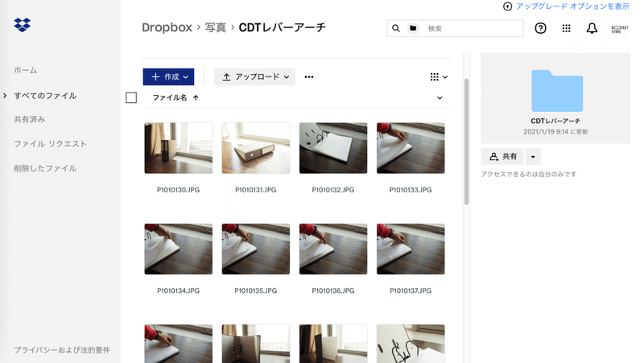Viewport: 644px width, 363px height.
Task: Open 削除したファイル in sidebar
Action: pyautogui.click(x=45, y=168)
